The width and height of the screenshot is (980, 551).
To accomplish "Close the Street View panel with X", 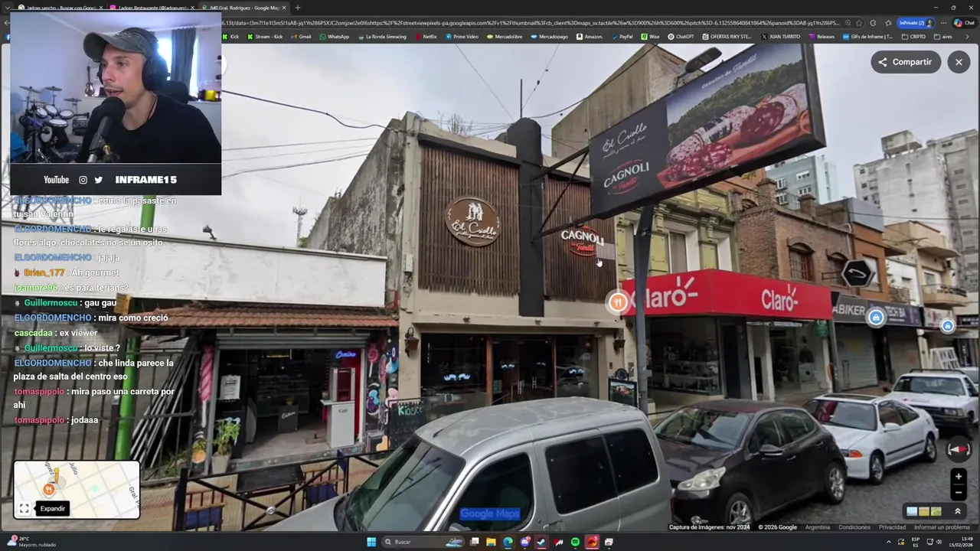I will (x=959, y=62).
